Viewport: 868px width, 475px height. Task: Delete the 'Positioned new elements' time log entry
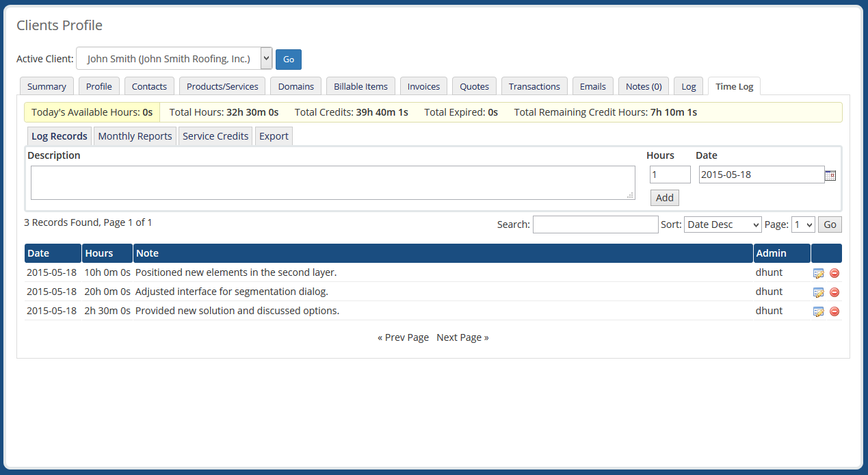pyautogui.click(x=834, y=272)
